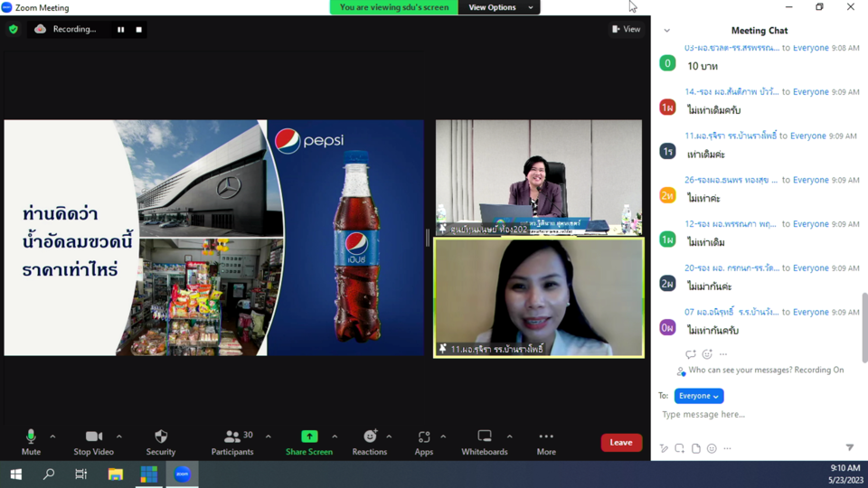Open Windows taskbar search

(x=49, y=474)
